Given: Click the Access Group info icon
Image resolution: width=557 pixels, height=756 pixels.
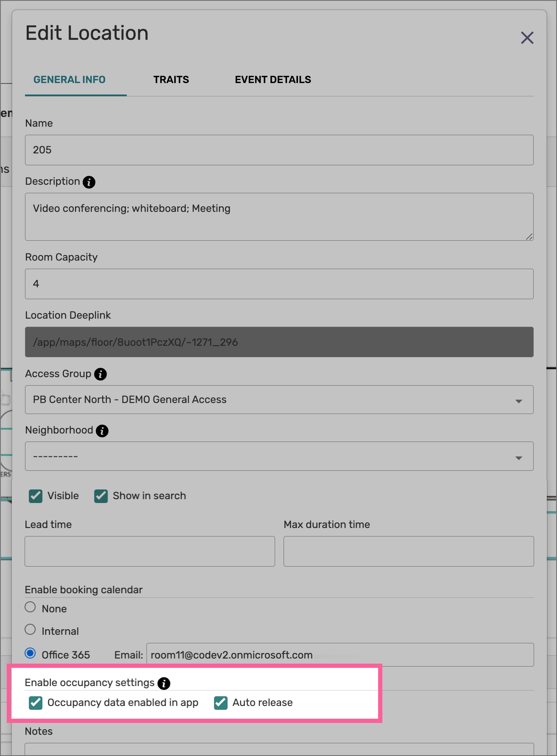Looking at the screenshot, I should pos(100,374).
